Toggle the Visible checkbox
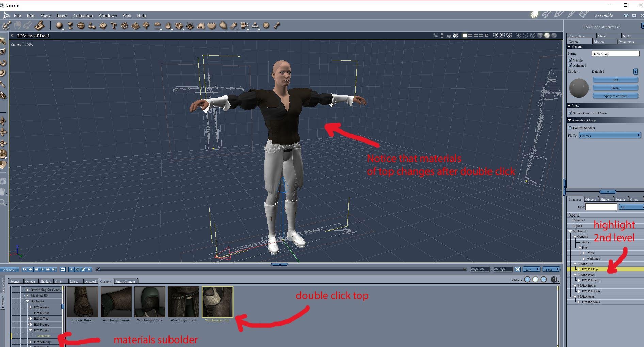 point(570,60)
